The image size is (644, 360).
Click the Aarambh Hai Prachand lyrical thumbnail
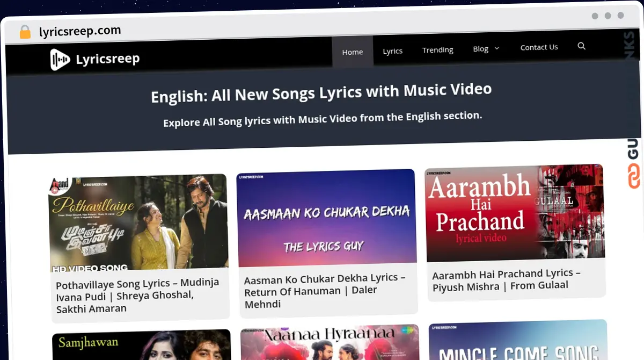[515, 213]
